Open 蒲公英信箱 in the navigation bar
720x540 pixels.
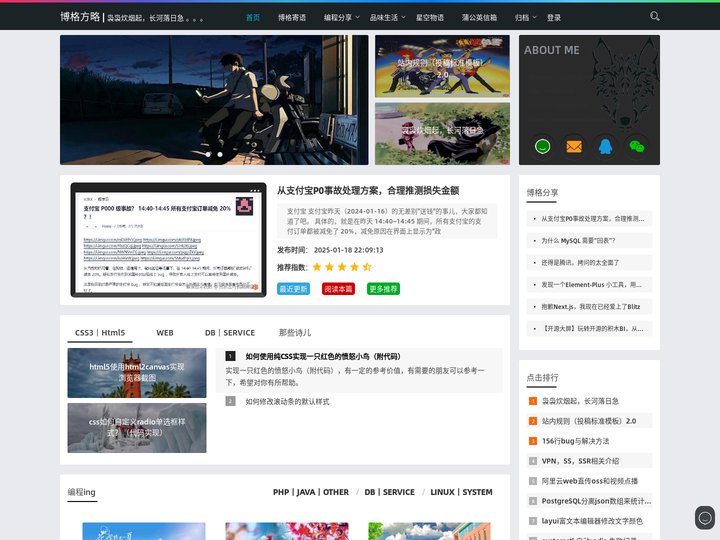point(479,17)
